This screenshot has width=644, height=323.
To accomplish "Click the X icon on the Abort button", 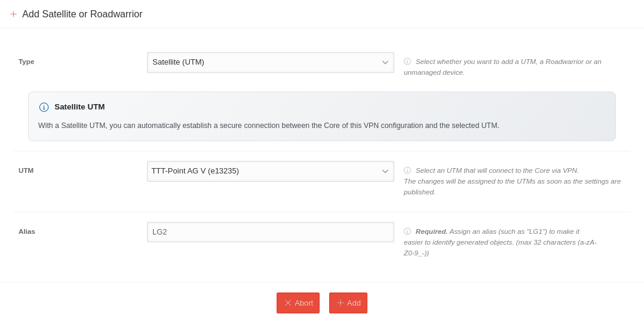I will point(288,303).
